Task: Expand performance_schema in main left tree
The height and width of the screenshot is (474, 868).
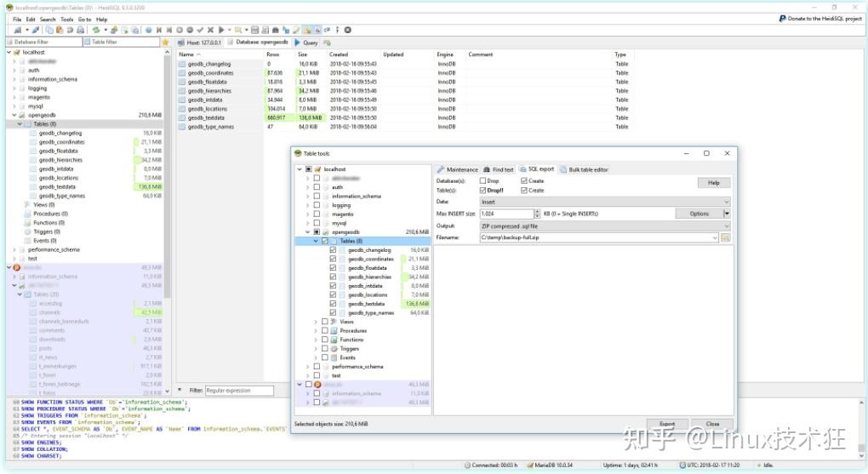Action: 14,250
